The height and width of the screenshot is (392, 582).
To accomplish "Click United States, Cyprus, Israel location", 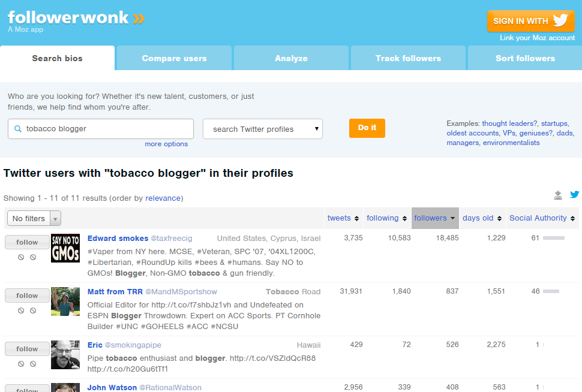I will (x=269, y=239).
